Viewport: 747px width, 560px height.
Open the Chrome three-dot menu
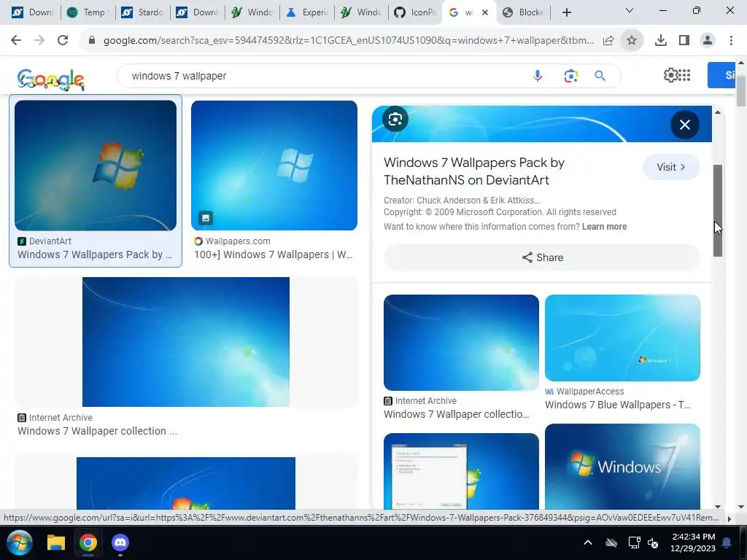731,41
